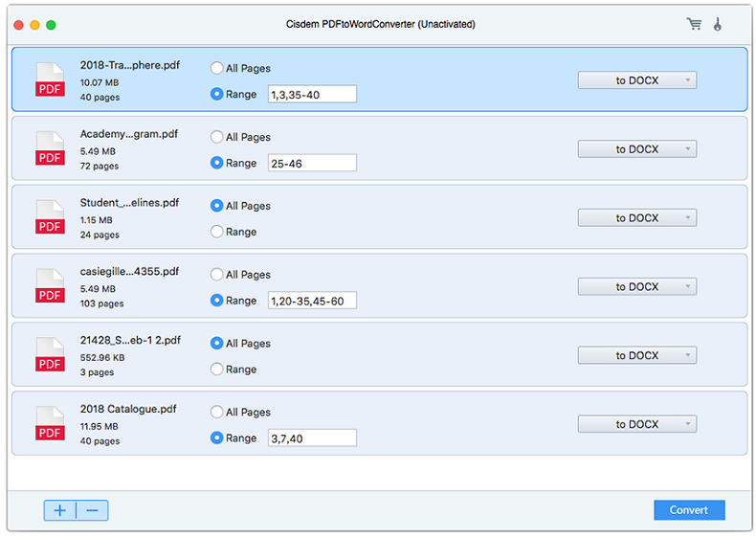Open the activation key icon
Image resolution: width=756 pixels, height=538 pixels.
[x=718, y=24]
